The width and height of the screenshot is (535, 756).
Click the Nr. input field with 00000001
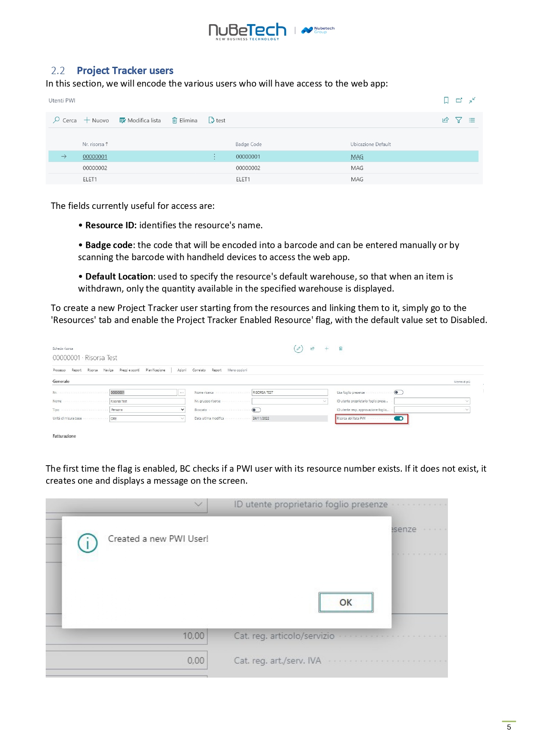tap(143, 392)
